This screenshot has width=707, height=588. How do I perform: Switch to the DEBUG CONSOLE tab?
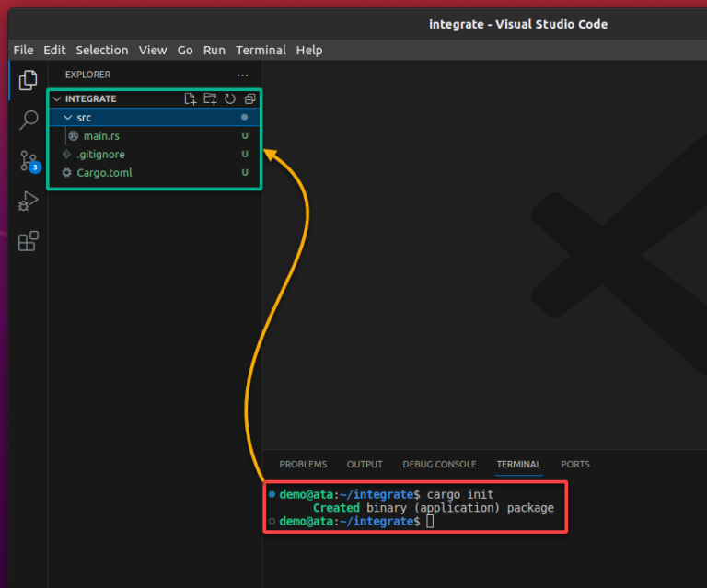point(439,465)
